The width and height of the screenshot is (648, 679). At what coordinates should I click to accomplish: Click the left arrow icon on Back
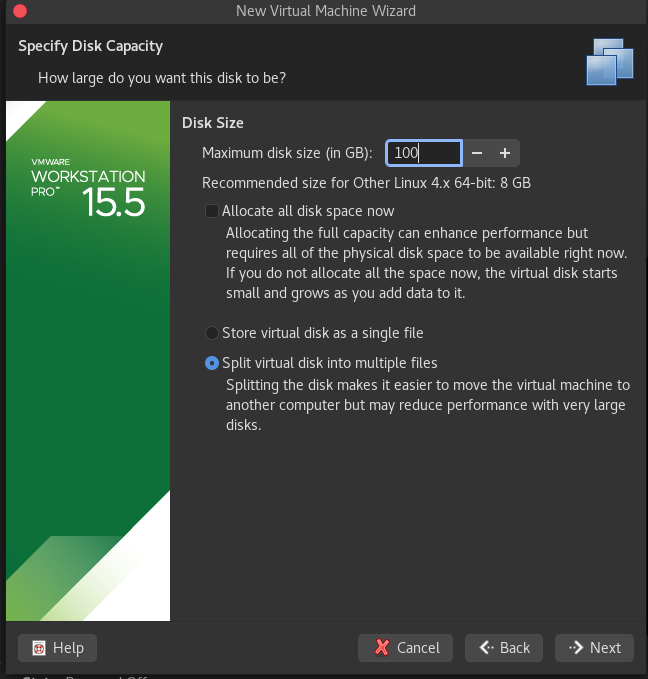click(487, 647)
